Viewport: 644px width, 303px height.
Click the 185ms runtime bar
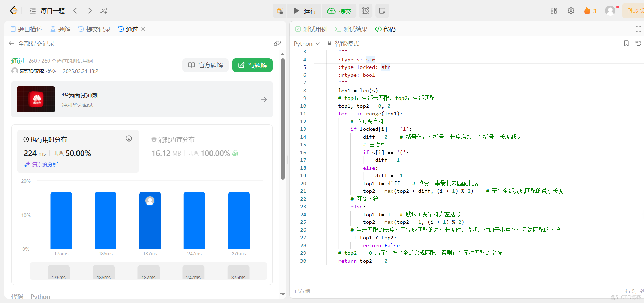tap(105, 220)
